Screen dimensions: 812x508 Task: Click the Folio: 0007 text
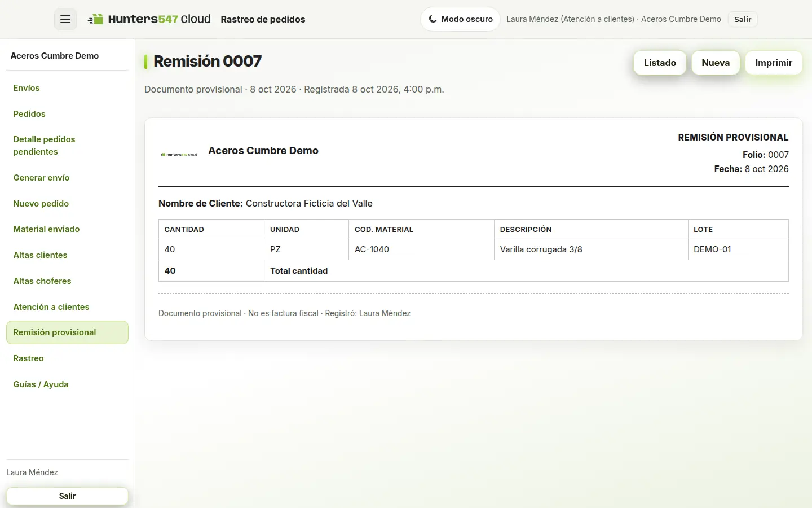[765, 155]
